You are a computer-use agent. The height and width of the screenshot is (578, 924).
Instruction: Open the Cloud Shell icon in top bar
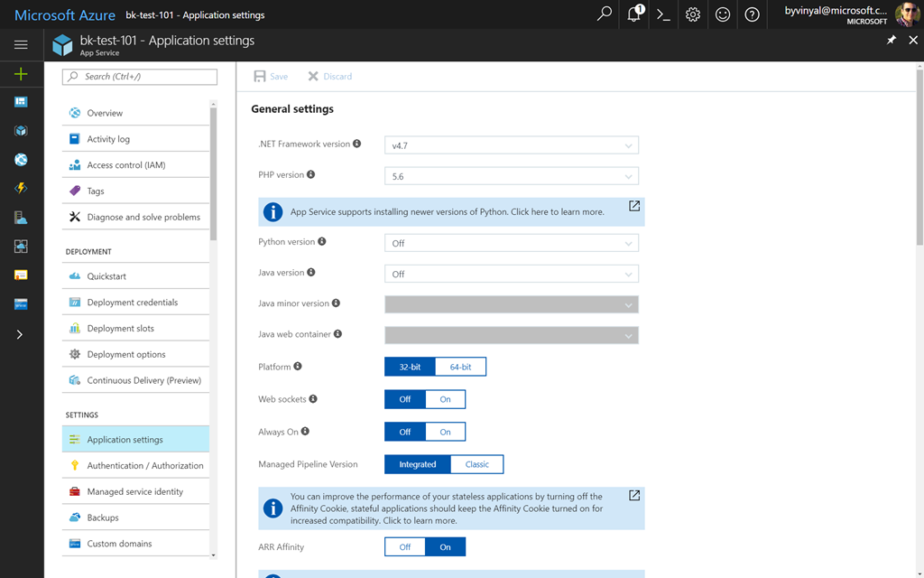663,14
